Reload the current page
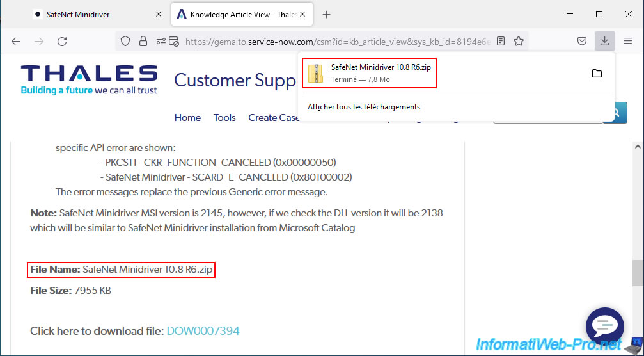This screenshot has height=356, width=644. tap(62, 41)
